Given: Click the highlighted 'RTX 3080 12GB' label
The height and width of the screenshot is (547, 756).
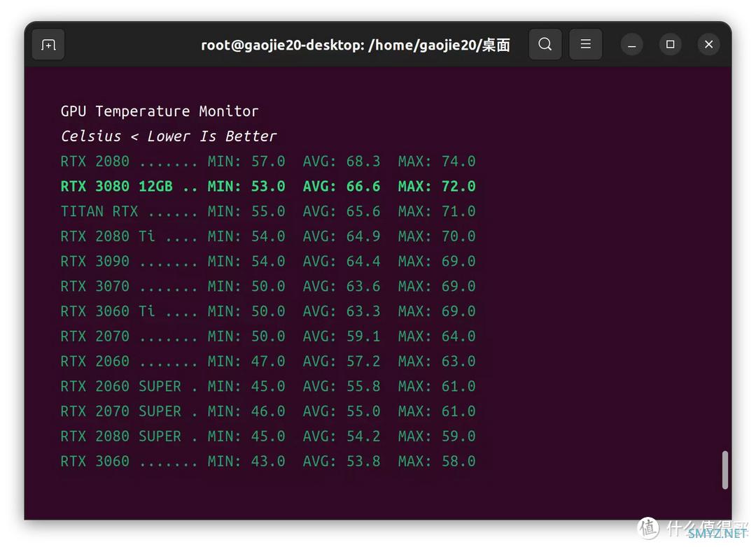Looking at the screenshot, I should (117, 187).
